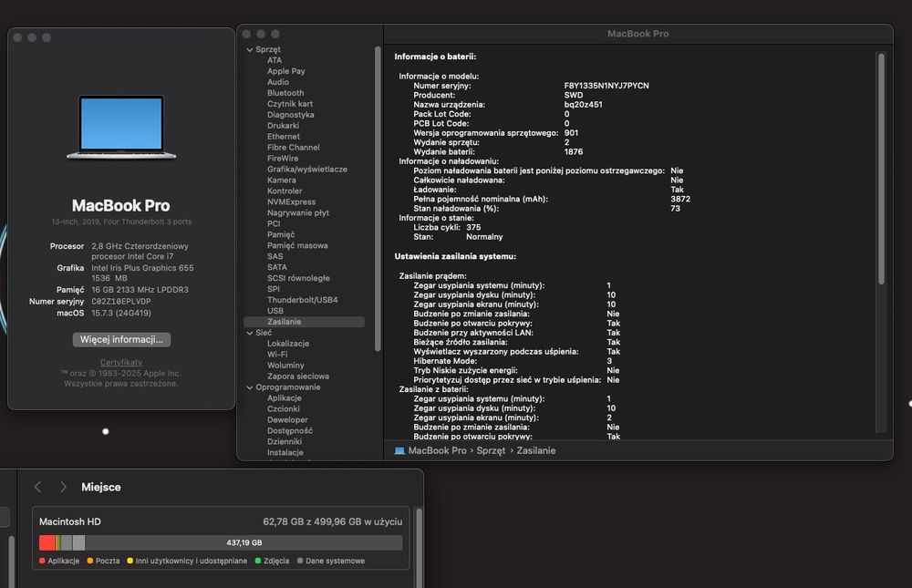The image size is (912, 588).
Task: Select Diagnostyka in sidebar
Action: 290,115
